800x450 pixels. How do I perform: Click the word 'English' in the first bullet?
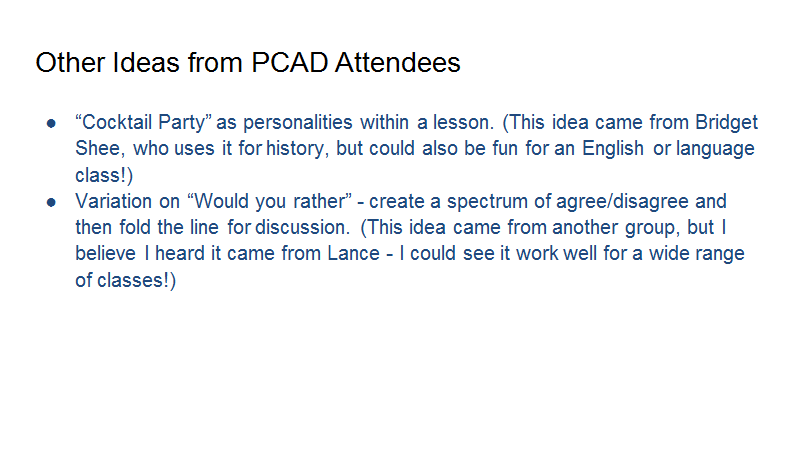pyautogui.click(x=613, y=148)
